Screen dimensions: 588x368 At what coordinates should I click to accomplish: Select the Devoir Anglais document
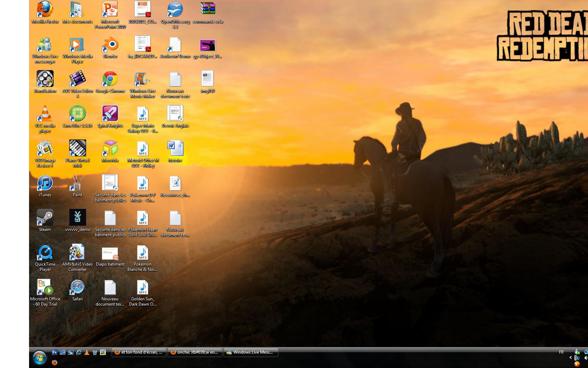(175, 117)
